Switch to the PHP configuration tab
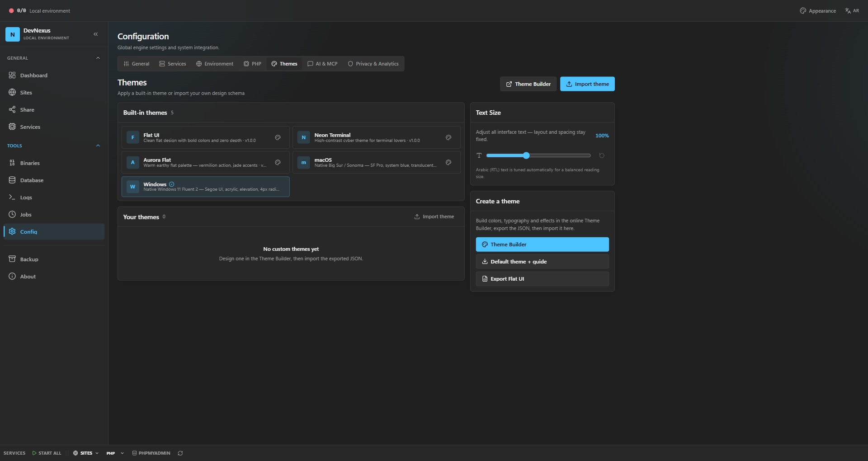 [x=252, y=64]
